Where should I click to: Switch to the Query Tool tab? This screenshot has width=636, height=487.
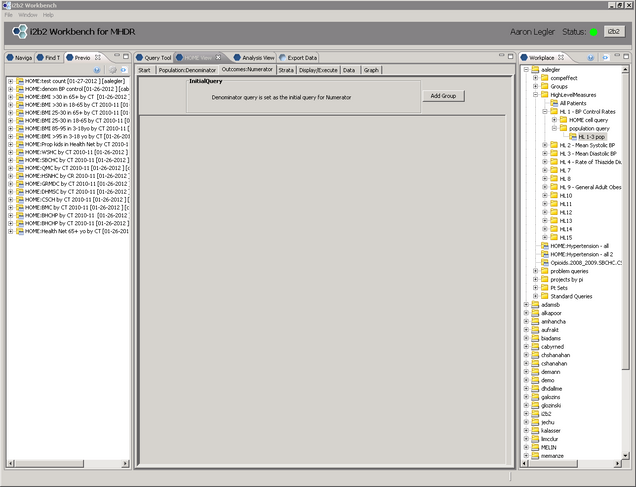coord(154,58)
